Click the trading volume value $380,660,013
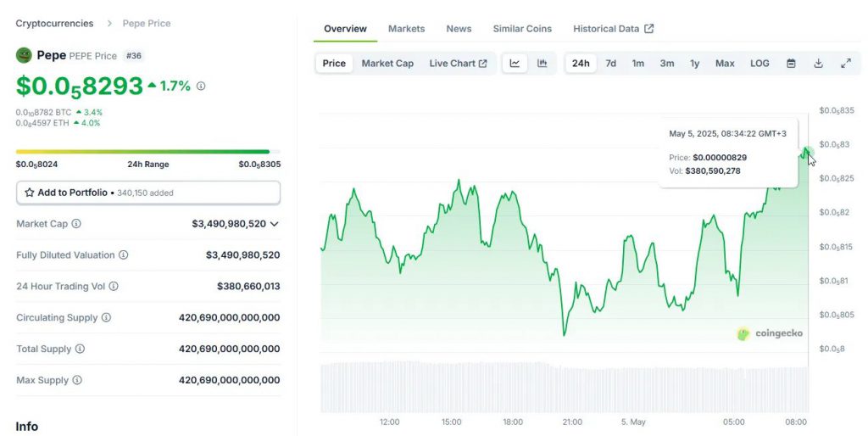 point(248,287)
